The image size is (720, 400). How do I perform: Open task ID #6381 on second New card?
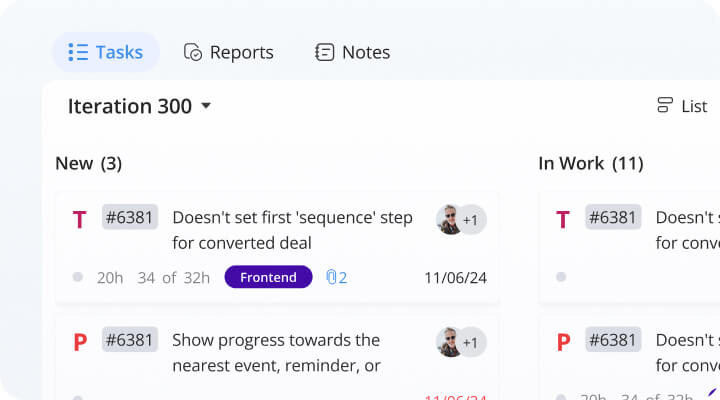[x=130, y=340]
